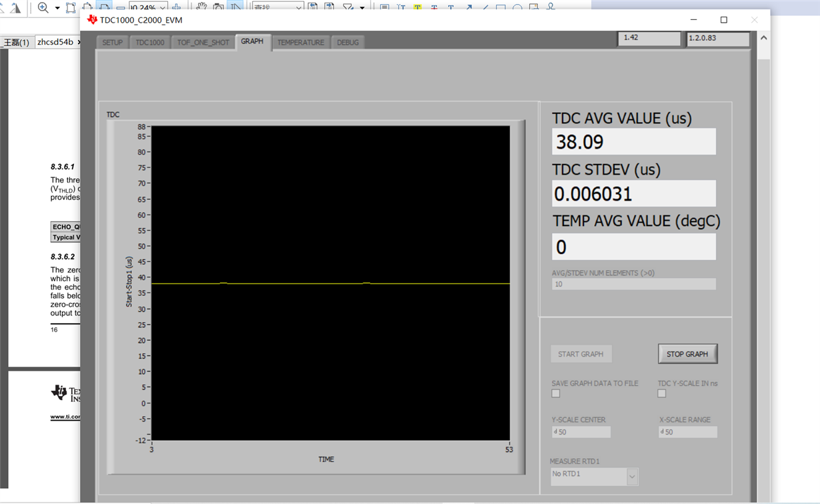Select the hand pan tool
Image resolution: width=820 pixels, height=504 pixels.
click(x=201, y=6)
